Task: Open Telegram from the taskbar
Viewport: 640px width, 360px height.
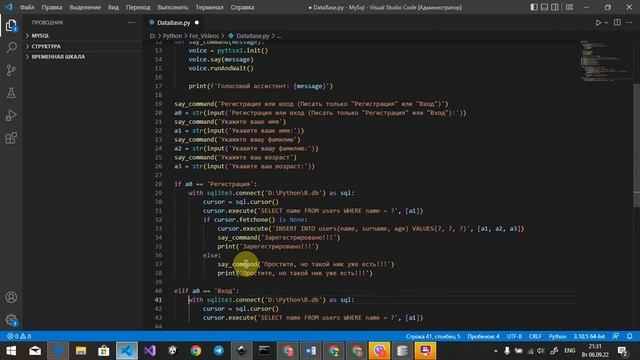Action: click(219, 351)
